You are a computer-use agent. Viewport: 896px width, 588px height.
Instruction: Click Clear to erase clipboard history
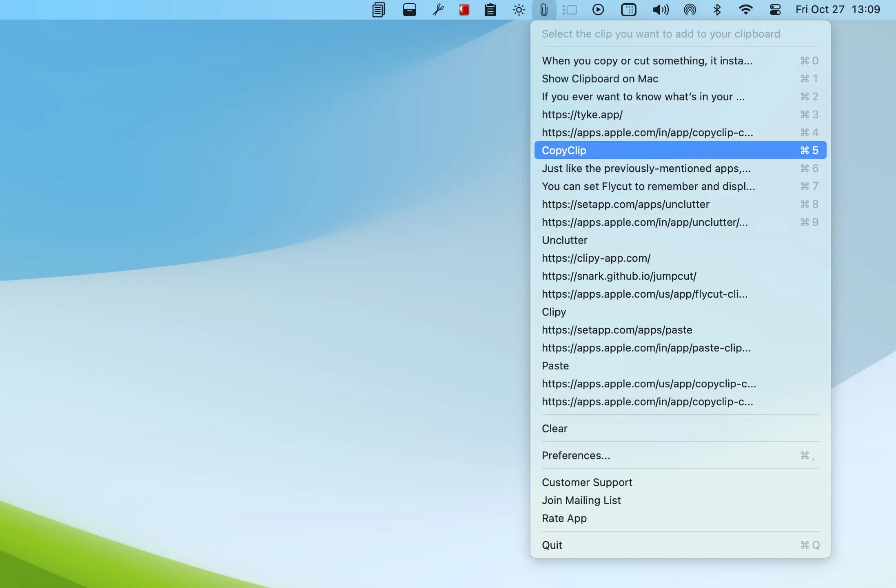(x=554, y=429)
